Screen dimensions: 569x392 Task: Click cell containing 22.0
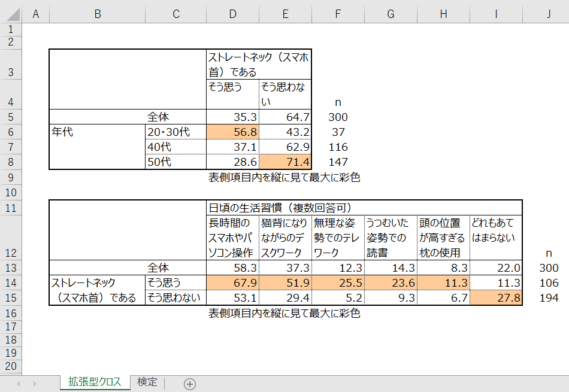[496, 268]
